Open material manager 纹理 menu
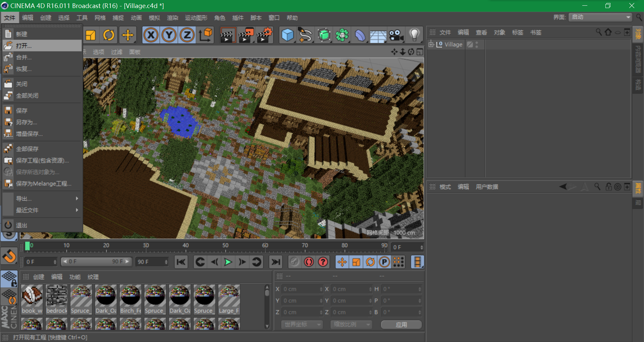Screen dimensions: 644x342 [93, 277]
